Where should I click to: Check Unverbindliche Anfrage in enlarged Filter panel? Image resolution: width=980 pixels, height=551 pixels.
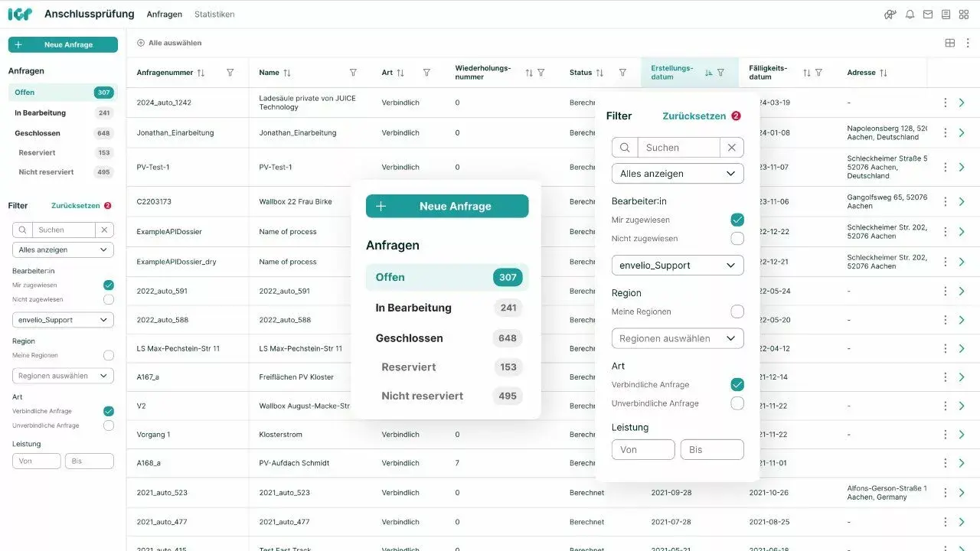click(737, 403)
